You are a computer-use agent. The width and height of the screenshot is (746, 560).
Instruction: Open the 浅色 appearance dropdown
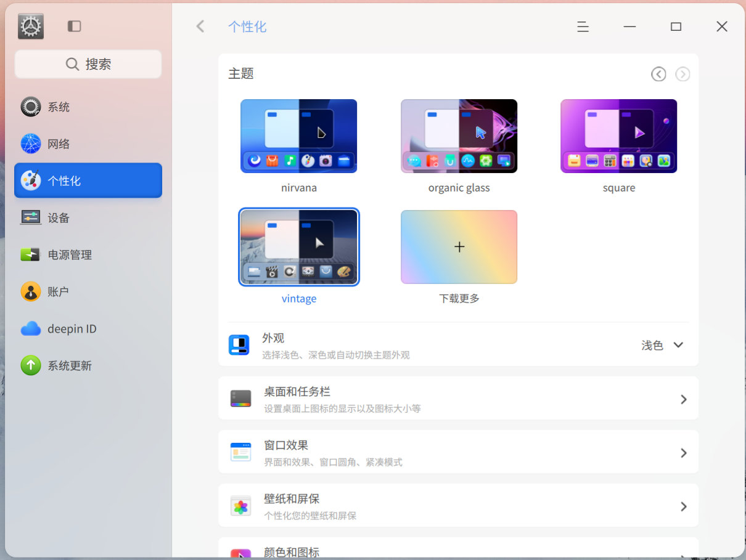(x=663, y=345)
